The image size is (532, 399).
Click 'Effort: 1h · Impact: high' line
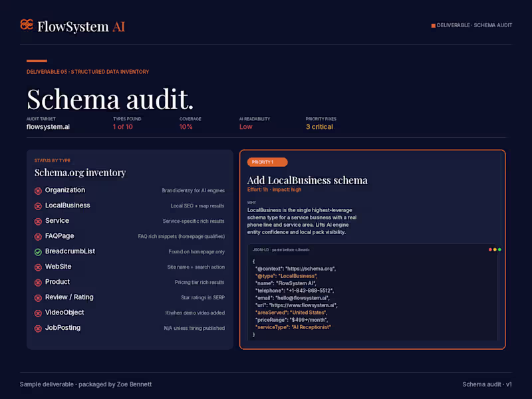[274, 190]
